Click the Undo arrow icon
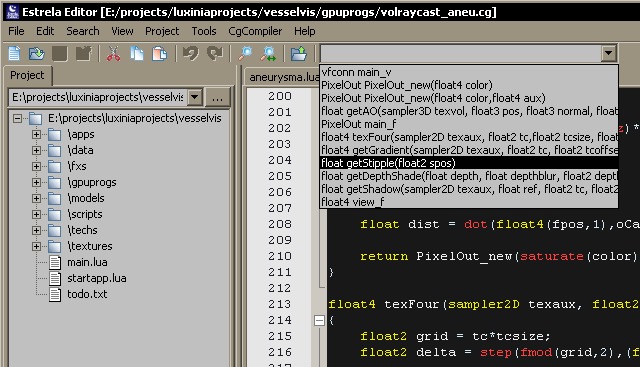The height and width of the screenshot is (367, 640). tap(191, 53)
